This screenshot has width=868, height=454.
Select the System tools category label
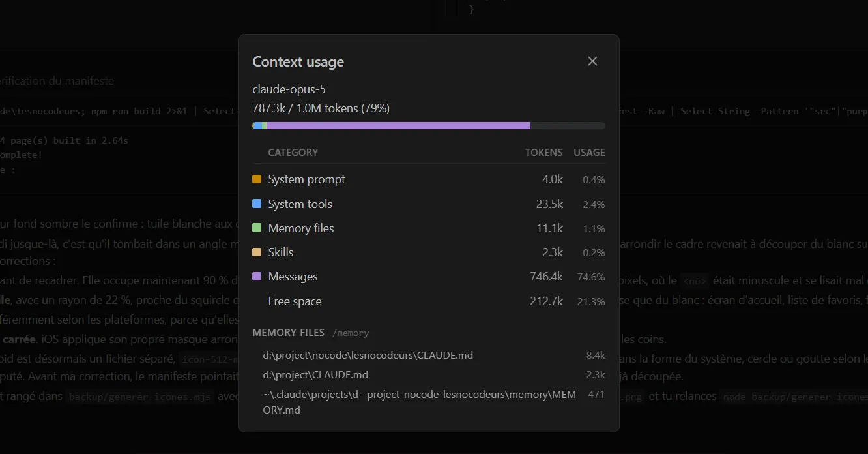(300, 204)
